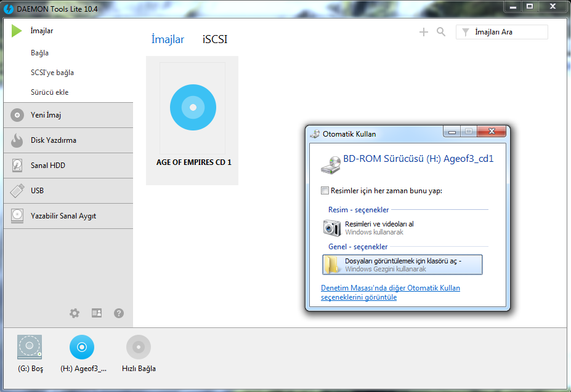571x392 pixels.
Task: Click the news card icon in the sidebar
Action: pyautogui.click(x=97, y=313)
